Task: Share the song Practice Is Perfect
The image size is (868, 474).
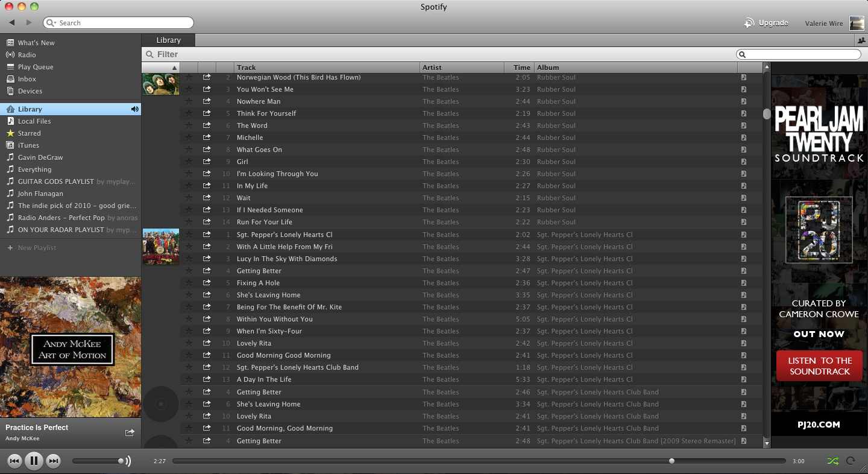Action: [130, 432]
